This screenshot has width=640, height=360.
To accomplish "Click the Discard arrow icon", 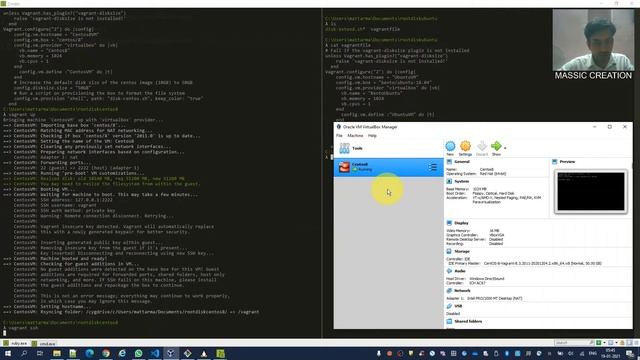I will point(482,146).
